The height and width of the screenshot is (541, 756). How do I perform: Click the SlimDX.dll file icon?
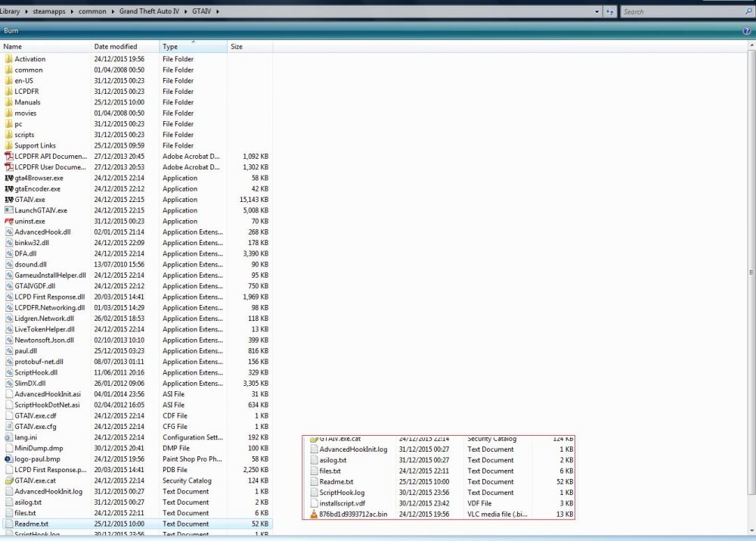coord(8,383)
